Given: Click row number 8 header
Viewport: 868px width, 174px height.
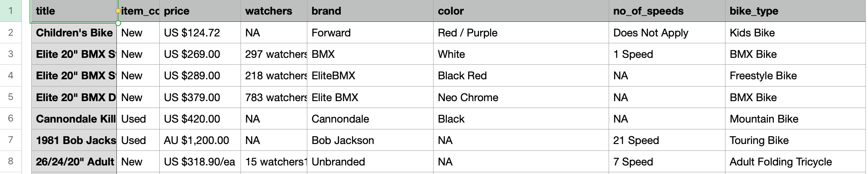Looking at the screenshot, I should 11,162.
